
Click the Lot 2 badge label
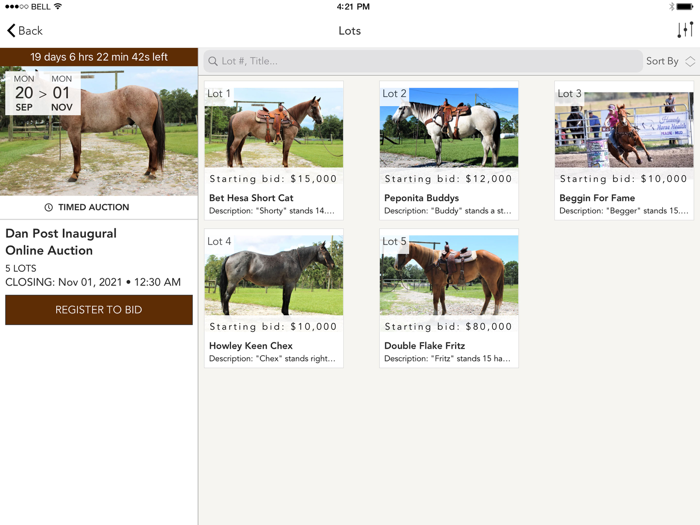click(x=394, y=93)
